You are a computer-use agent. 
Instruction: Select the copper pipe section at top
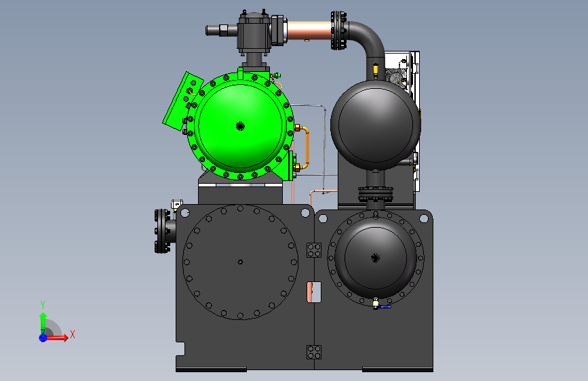(309, 31)
